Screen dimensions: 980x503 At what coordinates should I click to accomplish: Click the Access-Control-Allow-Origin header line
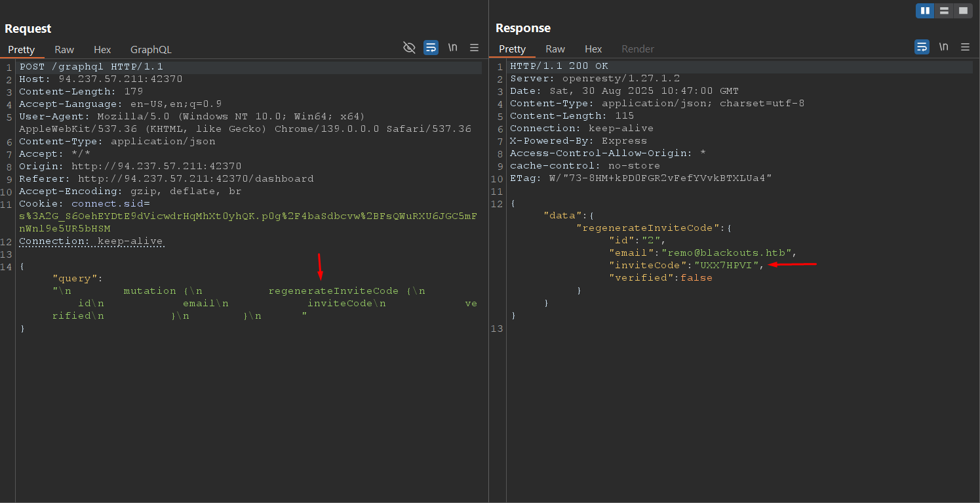tap(608, 153)
